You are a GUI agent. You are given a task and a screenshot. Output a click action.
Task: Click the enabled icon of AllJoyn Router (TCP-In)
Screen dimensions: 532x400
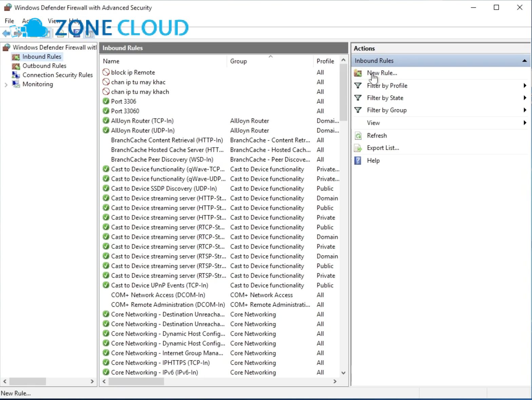click(x=106, y=121)
